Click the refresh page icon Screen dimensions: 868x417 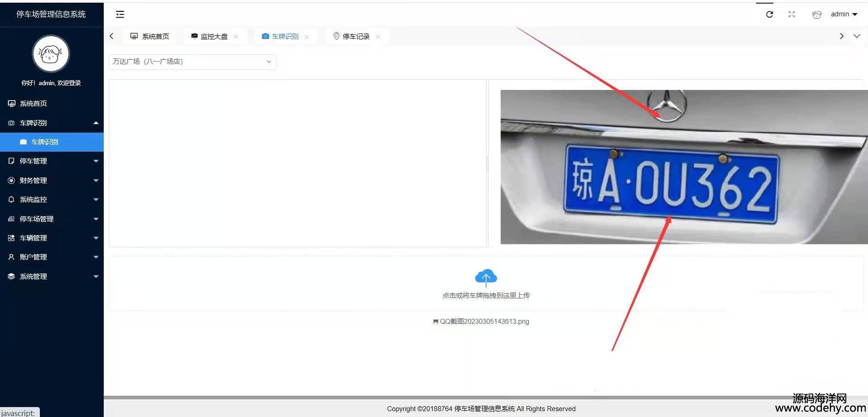click(x=769, y=14)
